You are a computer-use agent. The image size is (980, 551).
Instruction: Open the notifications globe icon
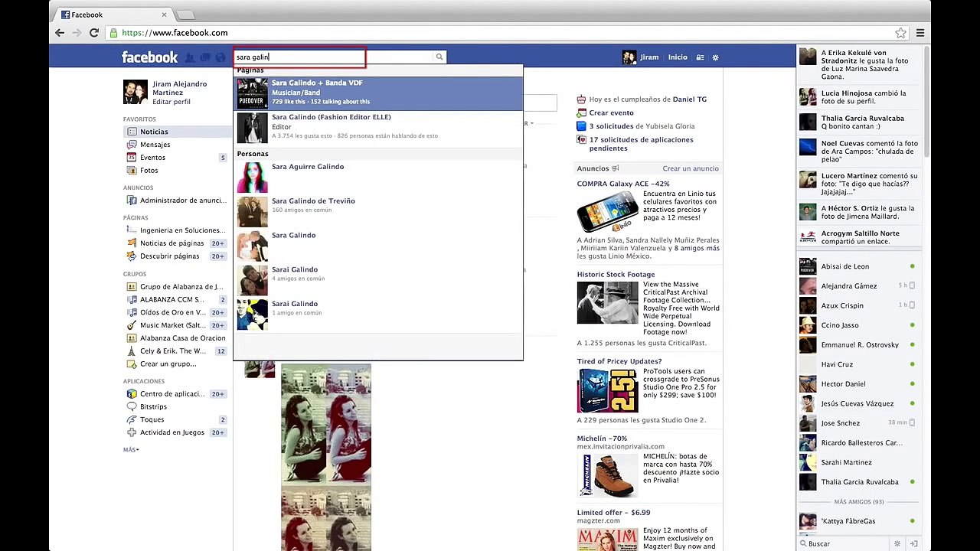(220, 57)
